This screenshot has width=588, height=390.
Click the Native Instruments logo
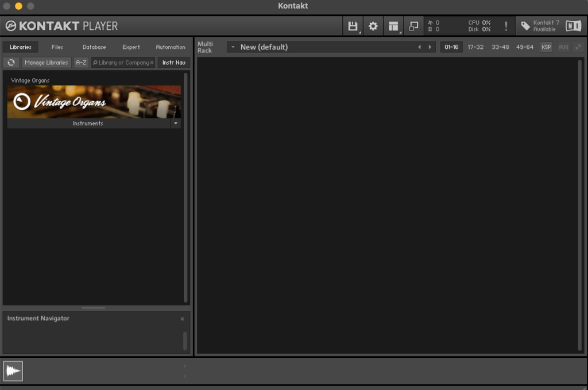[574, 26]
